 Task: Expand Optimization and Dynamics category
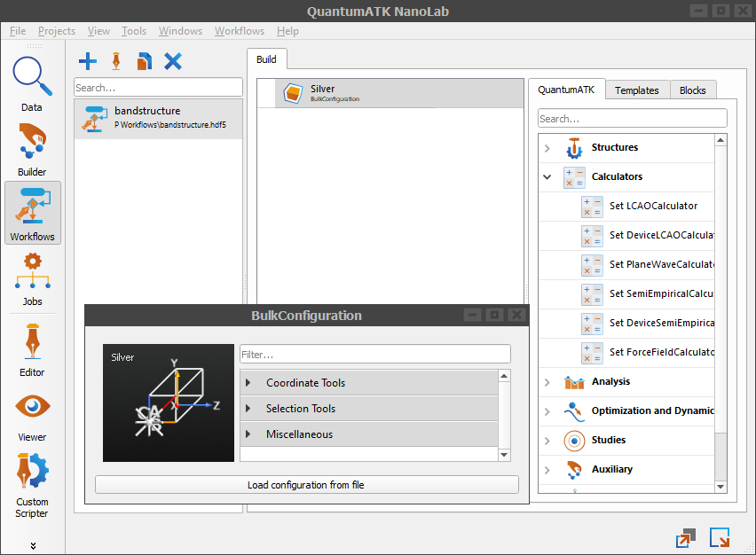click(547, 411)
